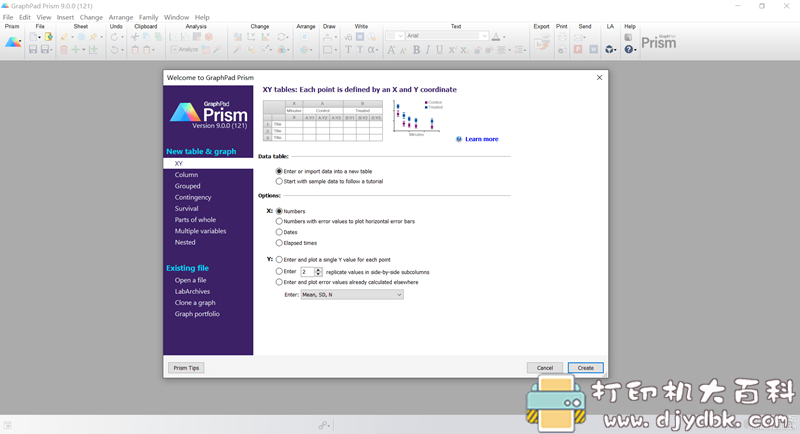Click the green plus New sheet icon
The width and height of the screenshot is (800, 434).
(x=76, y=49)
